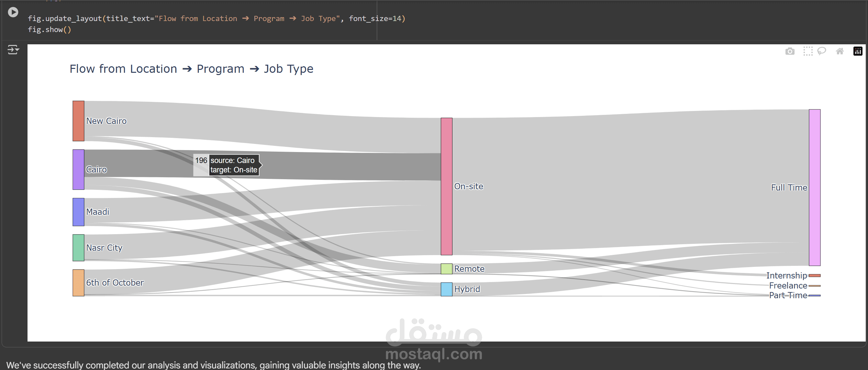Select the pink On-site node

447,186
